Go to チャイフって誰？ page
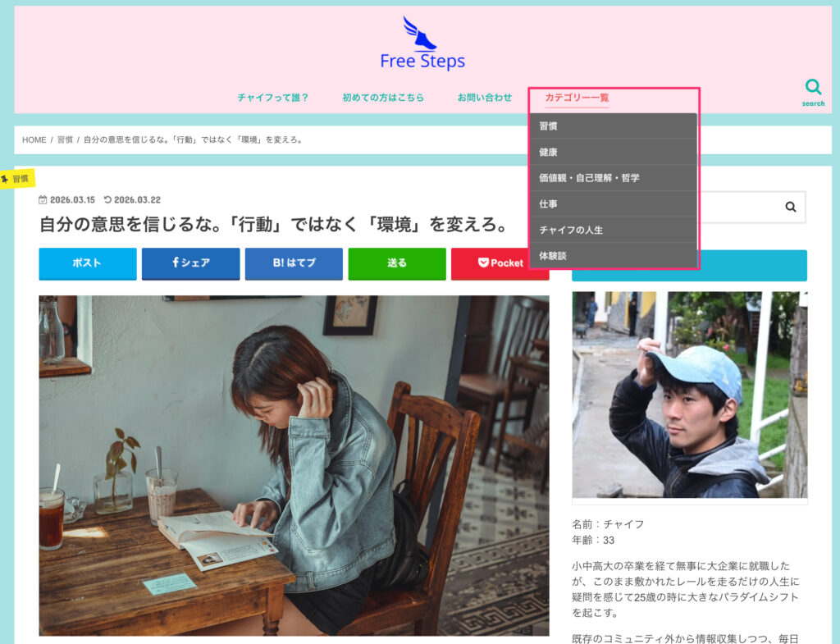Screen dimensions: 840x644 click(x=272, y=98)
